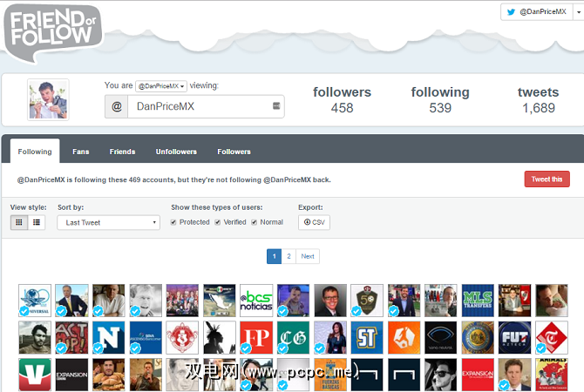The image size is (584, 392).
Task: Export the list as CSV
Action: tap(314, 222)
